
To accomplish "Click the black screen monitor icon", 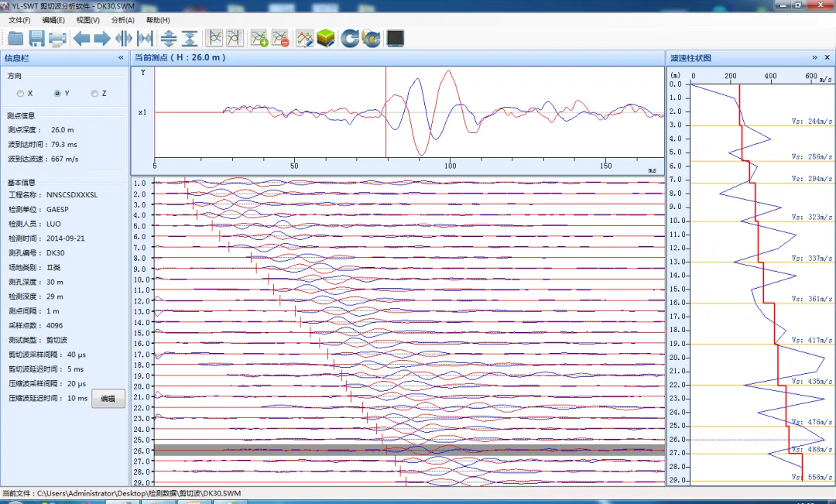I will pyautogui.click(x=396, y=38).
